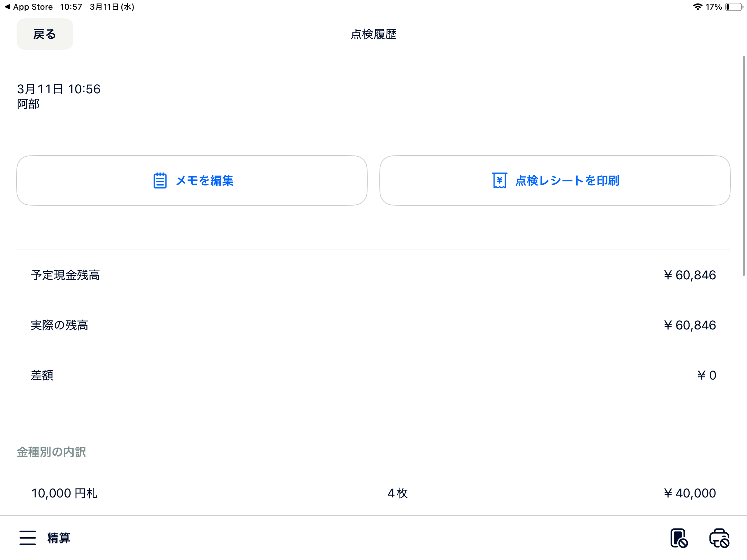
Task: Click the yen receipt icon
Action: pos(499,180)
